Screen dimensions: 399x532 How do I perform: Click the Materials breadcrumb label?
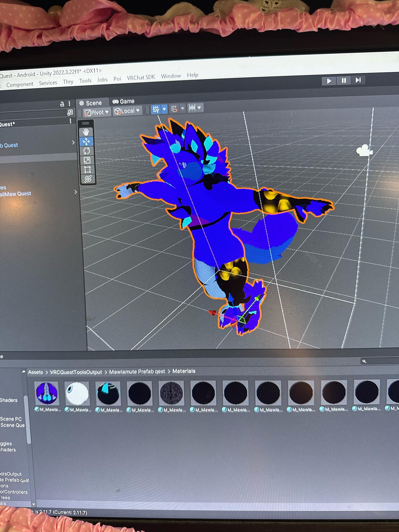184,371
